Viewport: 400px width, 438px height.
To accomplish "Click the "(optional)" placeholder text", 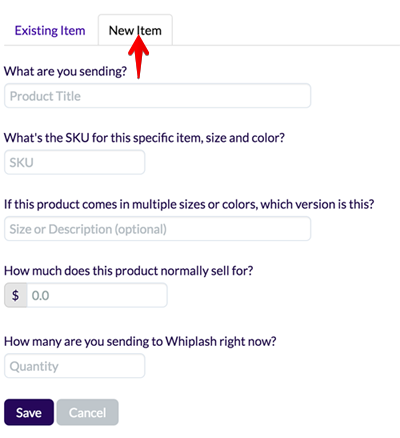I will [141, 229].
